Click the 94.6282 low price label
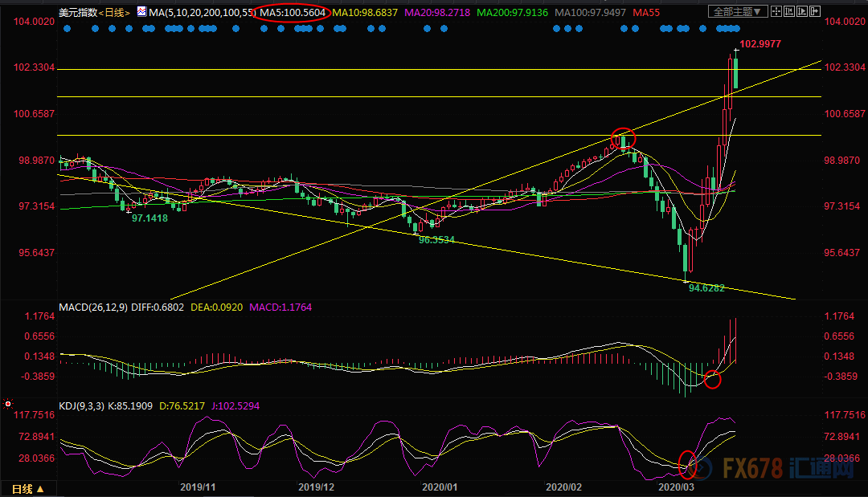868x497 pixels. 706,287
